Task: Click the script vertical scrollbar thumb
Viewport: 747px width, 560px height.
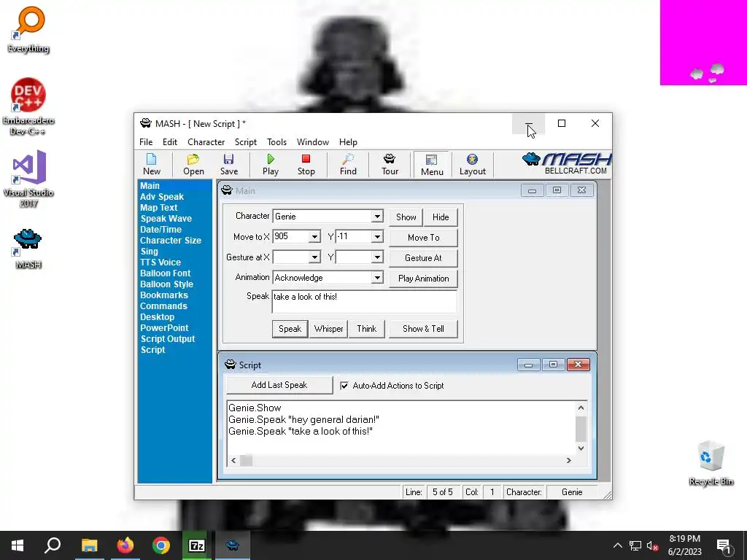Action: click(x=581, y=429)
